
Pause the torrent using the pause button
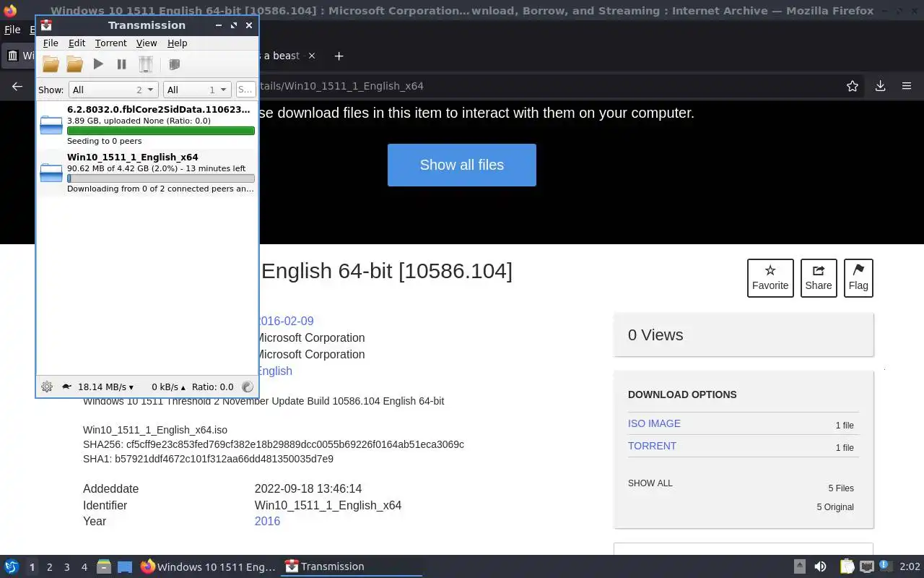click(x=121, y=64)
